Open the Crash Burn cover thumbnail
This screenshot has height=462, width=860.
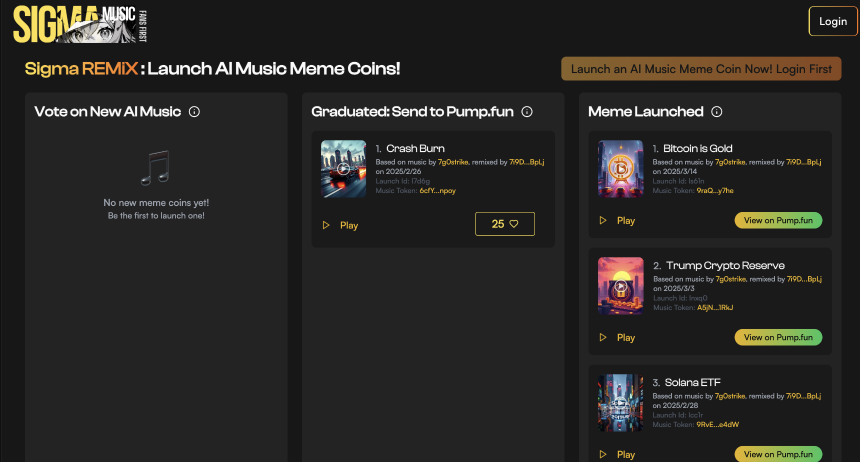343,169
